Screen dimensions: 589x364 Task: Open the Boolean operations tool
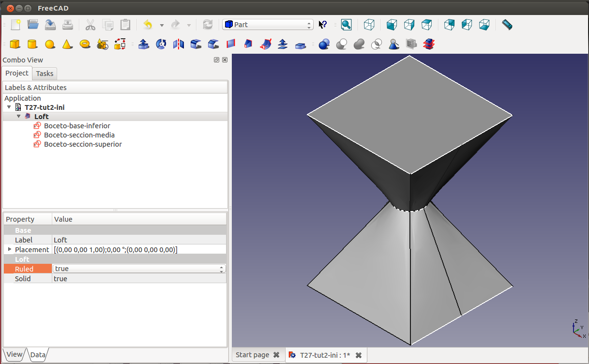click(324, 44)
